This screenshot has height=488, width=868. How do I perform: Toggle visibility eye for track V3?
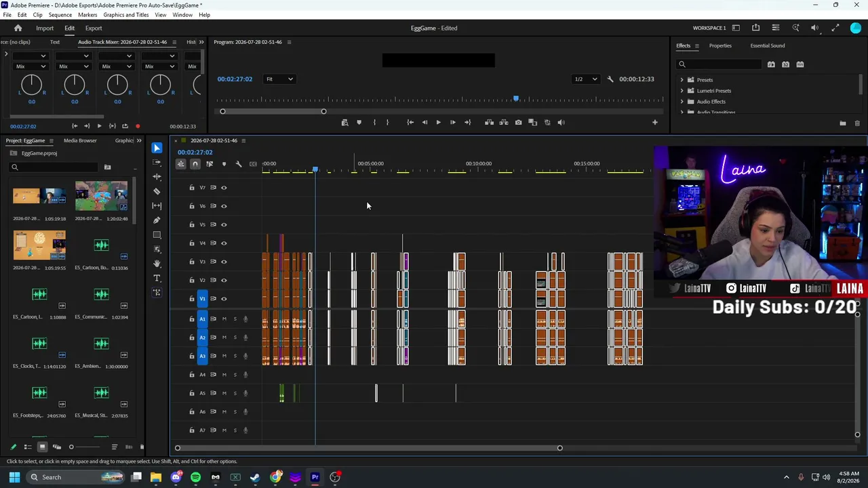(x=224, y=262)
